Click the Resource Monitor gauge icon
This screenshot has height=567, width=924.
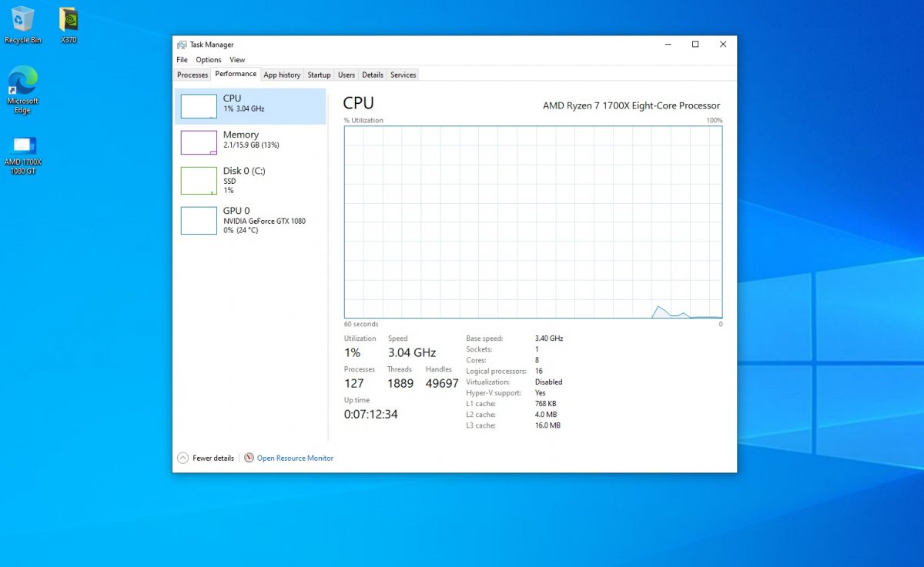click(249, 458)
